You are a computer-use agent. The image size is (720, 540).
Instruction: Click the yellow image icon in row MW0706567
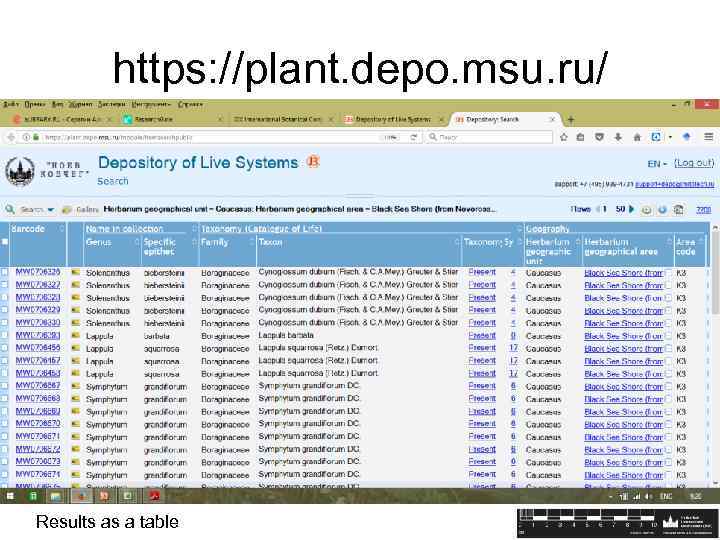[x=76, y=387]
